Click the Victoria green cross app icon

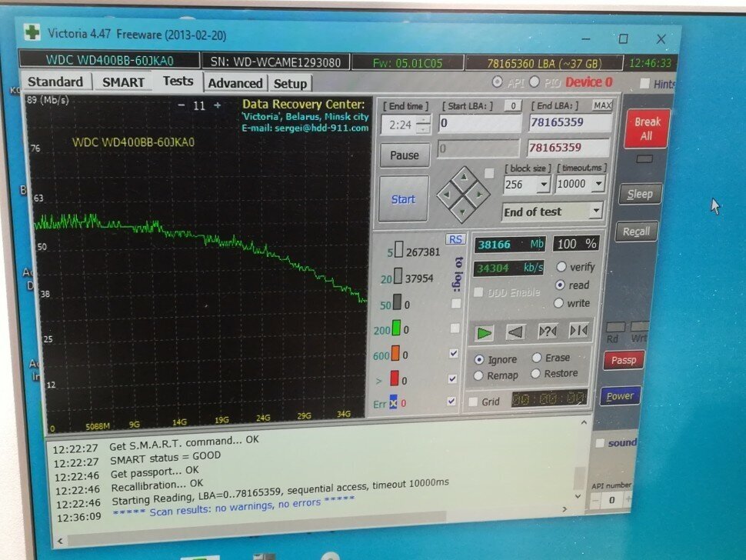click(32, 32)
